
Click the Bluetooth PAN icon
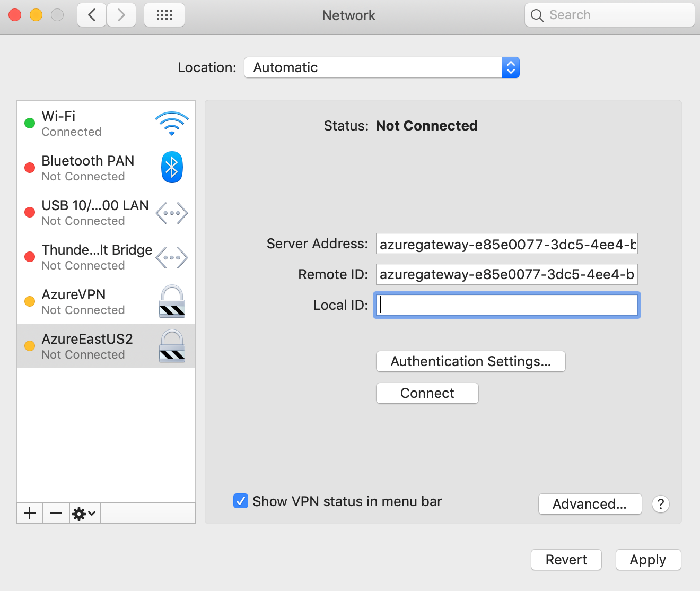(x=172, y=167)
